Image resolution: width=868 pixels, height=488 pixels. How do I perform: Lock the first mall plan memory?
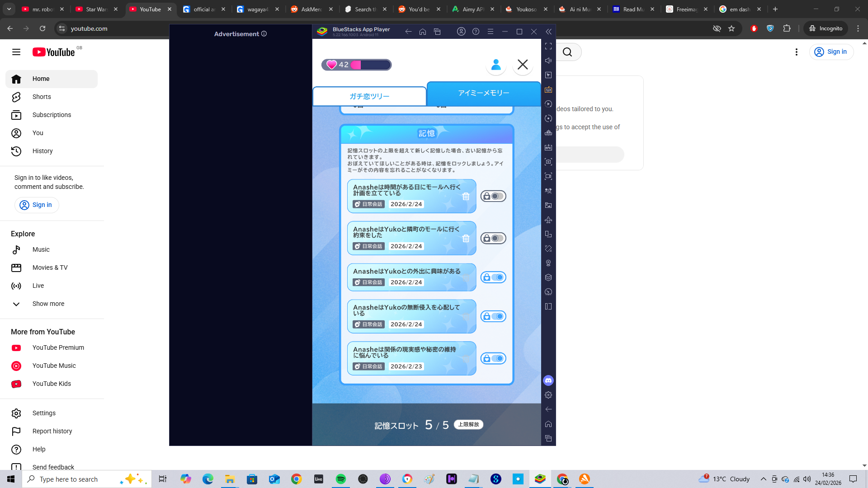pyautogui.click(x=493, y=196)
